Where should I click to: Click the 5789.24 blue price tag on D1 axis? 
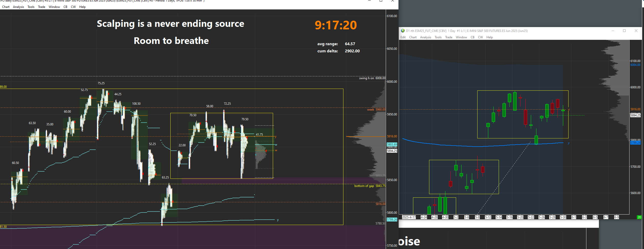point(635,143)
